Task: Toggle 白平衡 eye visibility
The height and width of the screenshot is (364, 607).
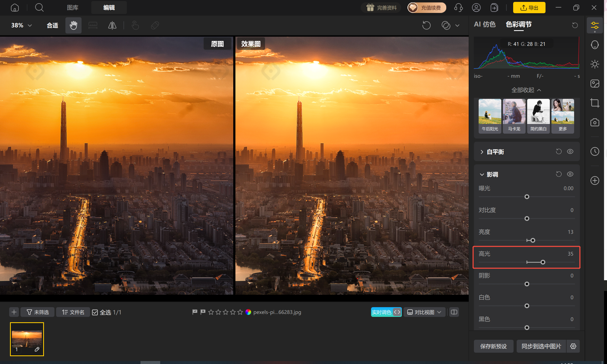Action: click(x=570, y=152)
